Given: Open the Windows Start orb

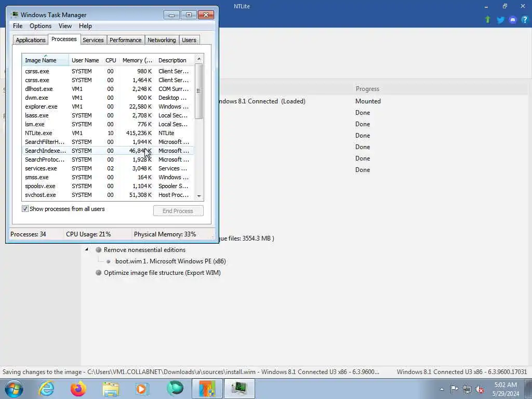Looking at the screenshot, I should coord(14,389).
